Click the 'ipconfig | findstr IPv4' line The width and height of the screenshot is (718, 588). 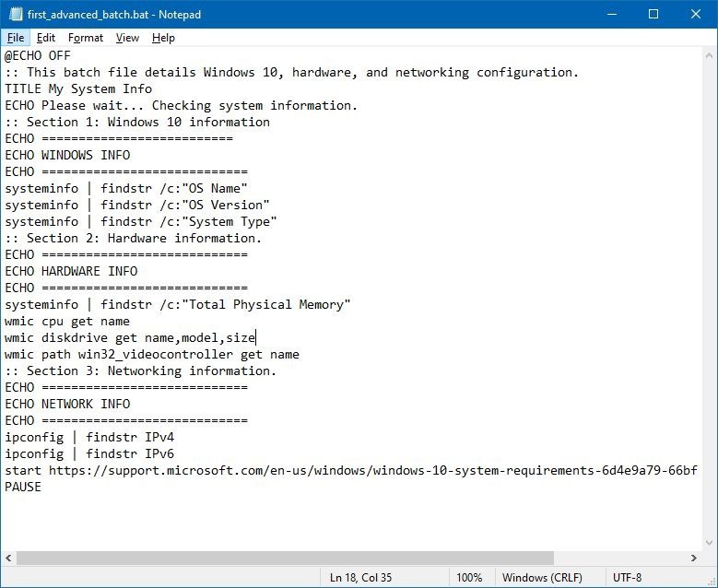pos(89,438)
